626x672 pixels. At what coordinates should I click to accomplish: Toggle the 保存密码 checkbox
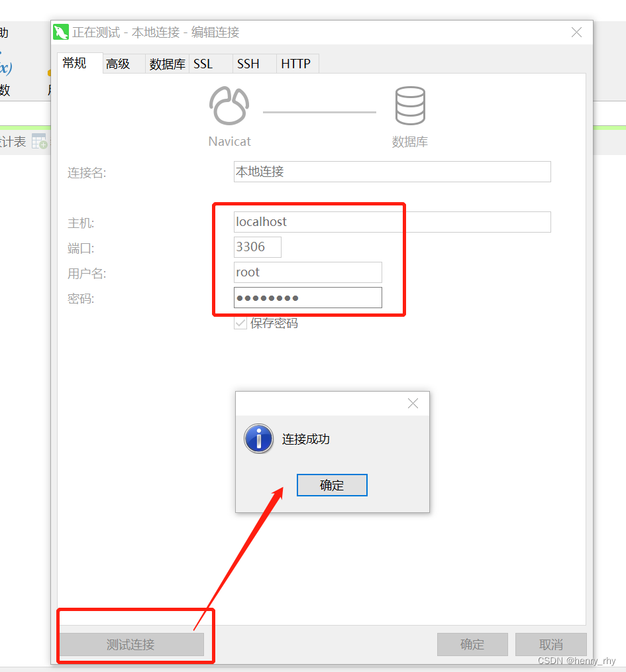pyautogui.click(x=240, y=323)
